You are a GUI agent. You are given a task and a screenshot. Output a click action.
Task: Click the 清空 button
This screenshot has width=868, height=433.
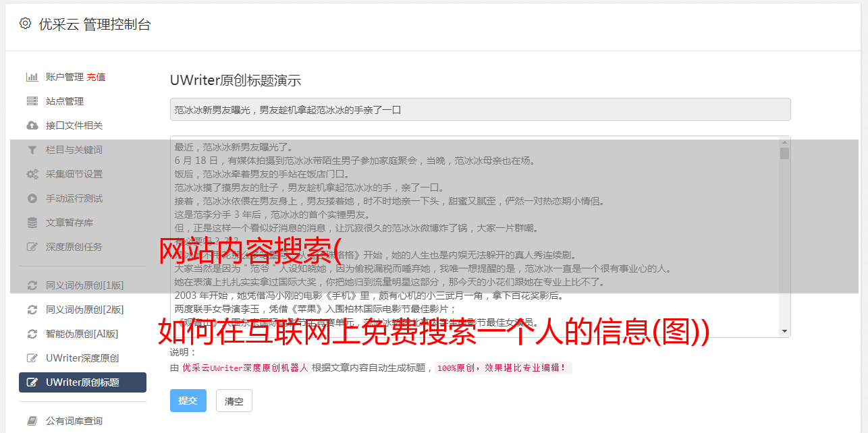click(x=234, y=401)
